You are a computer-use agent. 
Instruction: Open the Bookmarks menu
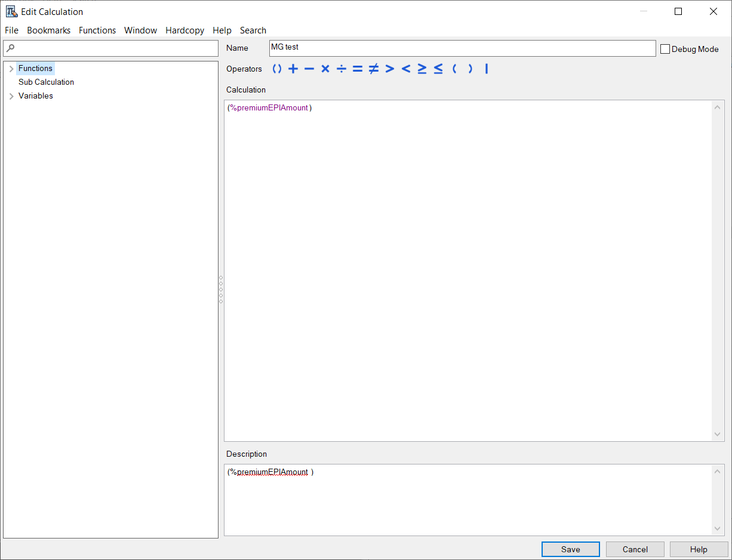coord(48,30)
